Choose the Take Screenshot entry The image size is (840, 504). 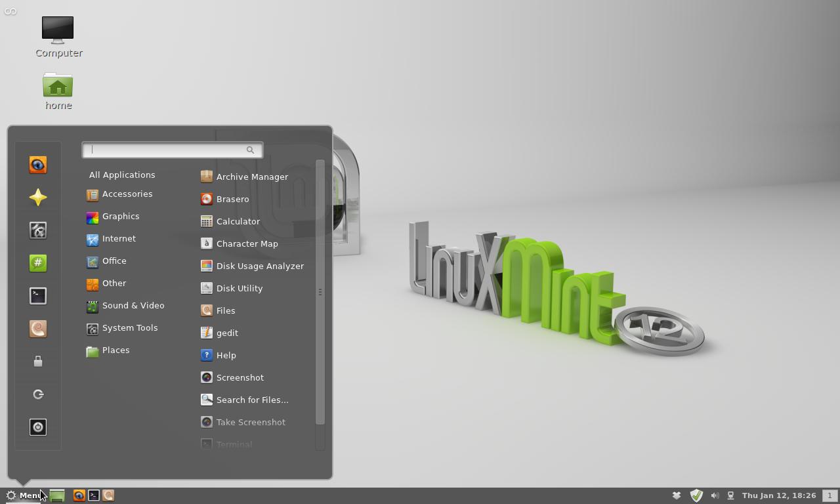[x=243, y=423]
